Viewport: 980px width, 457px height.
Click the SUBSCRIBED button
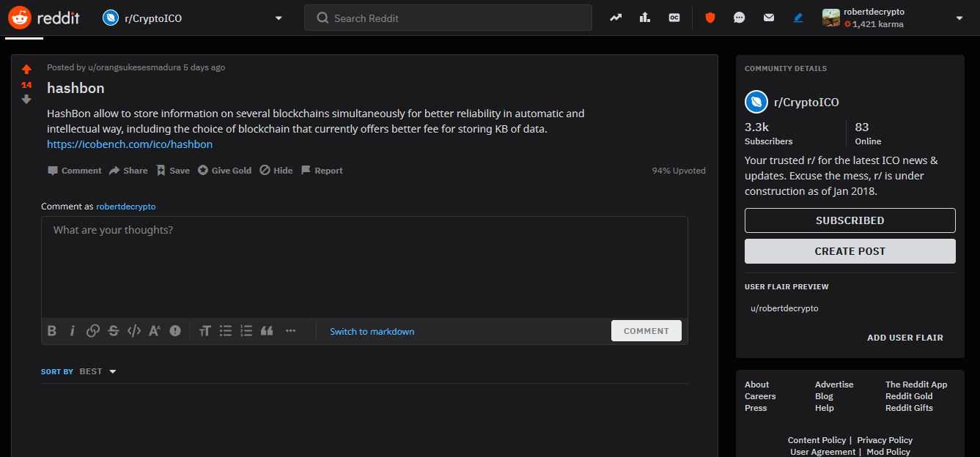tap(850, 220)
